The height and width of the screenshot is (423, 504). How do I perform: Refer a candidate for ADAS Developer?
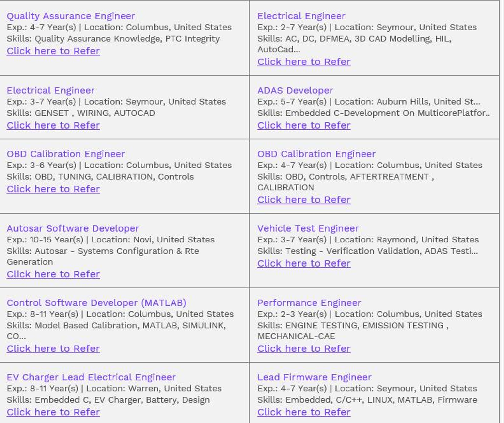point(304,125)
